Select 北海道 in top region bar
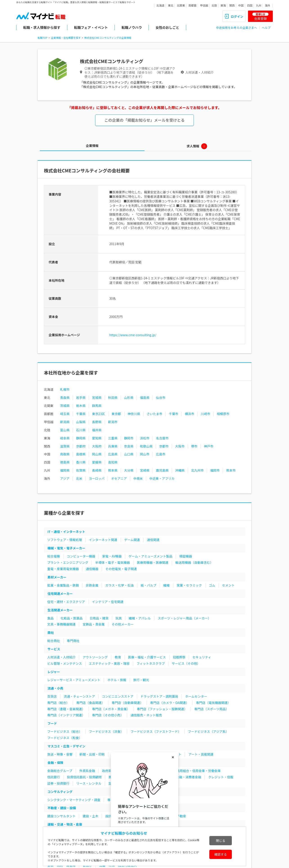 160,5
